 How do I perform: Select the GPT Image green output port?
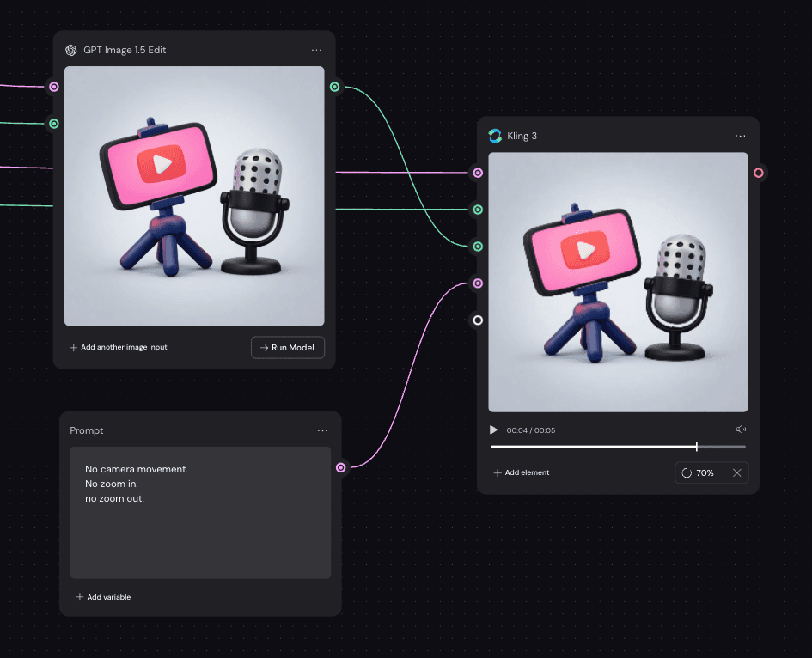(335, 87)
